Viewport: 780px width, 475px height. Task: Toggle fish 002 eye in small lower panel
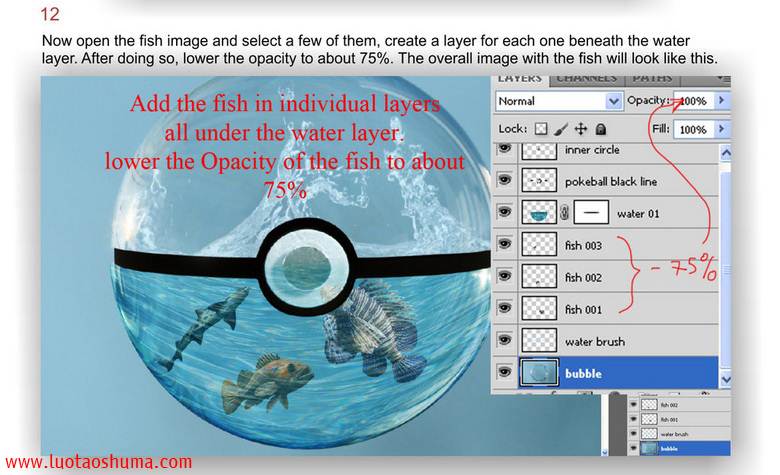point(633,405)
